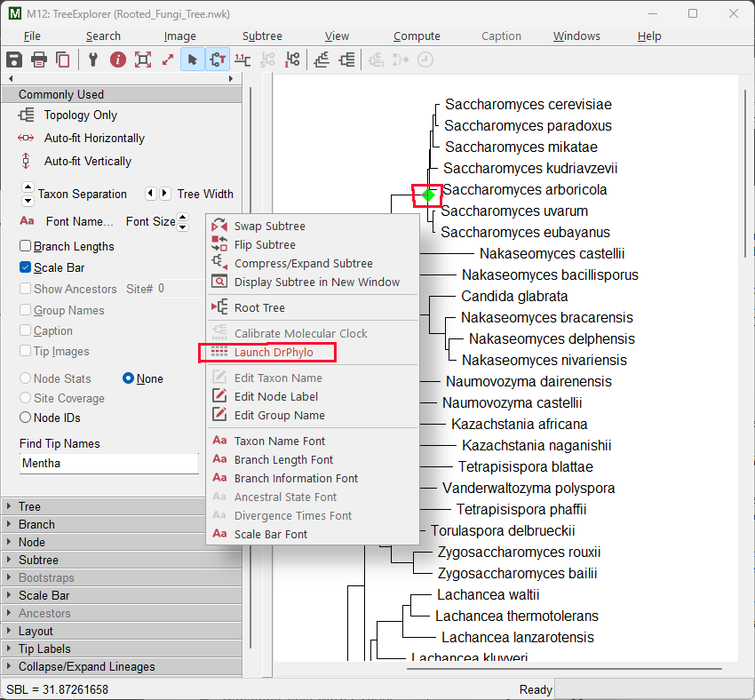Viewport: 755px width, 700px height.
Task: Uncheck the Scale Bar checkbox
Action: pos(26,267)
